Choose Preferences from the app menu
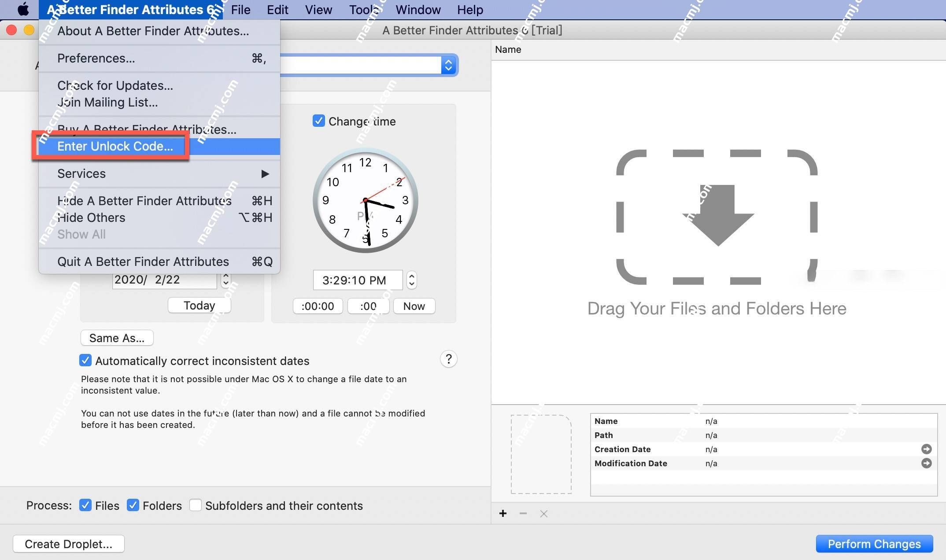Viewport: 946px width, 560px height. click(159, 58)
